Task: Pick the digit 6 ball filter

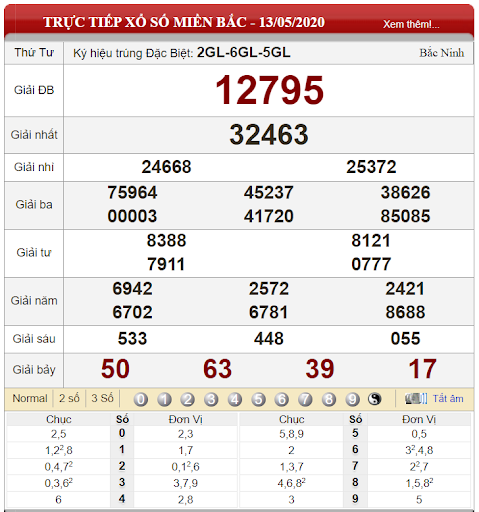Action: tap(282, 399)
